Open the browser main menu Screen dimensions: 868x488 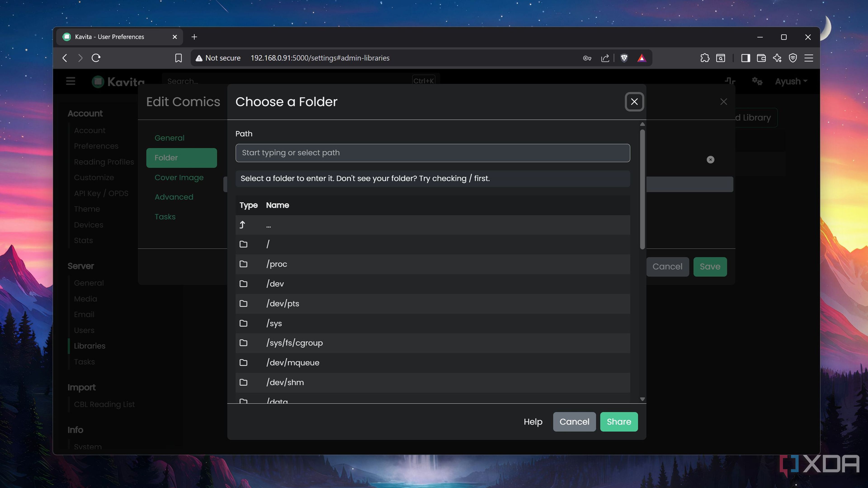coord(809,58)
